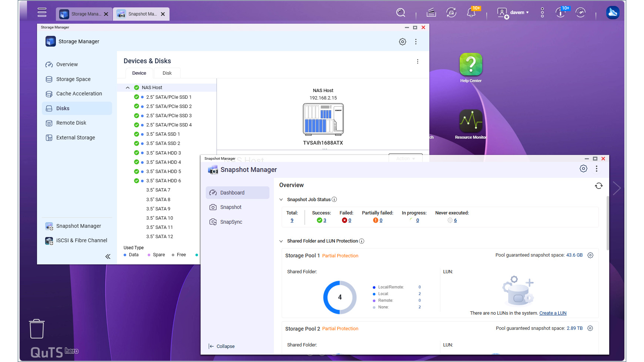Collapse the Snapshot Job Status section
Viewport: 644px width, 362px height.
281,199
